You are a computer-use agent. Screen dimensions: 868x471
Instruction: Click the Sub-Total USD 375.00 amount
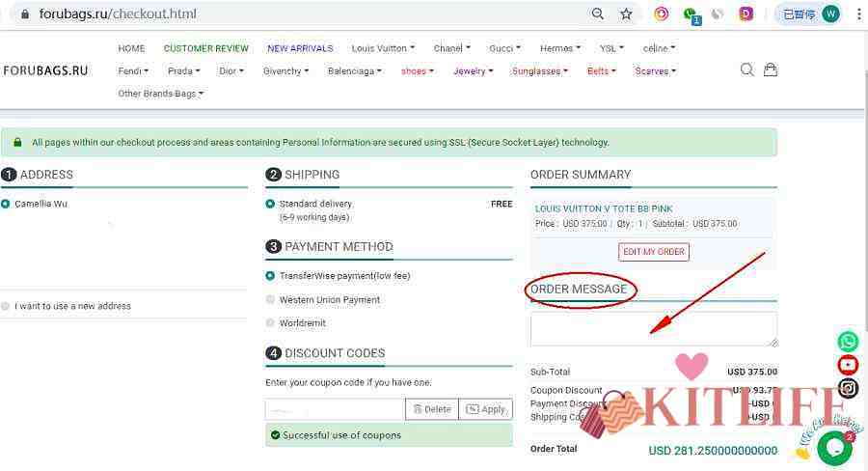752,372
